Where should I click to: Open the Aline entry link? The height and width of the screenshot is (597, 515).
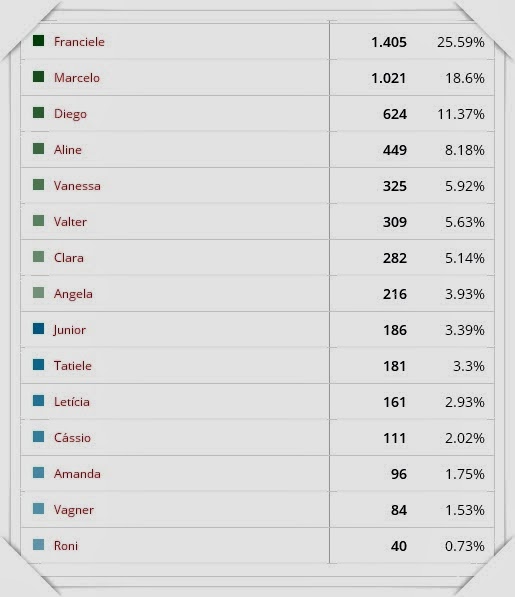[68, 150]
